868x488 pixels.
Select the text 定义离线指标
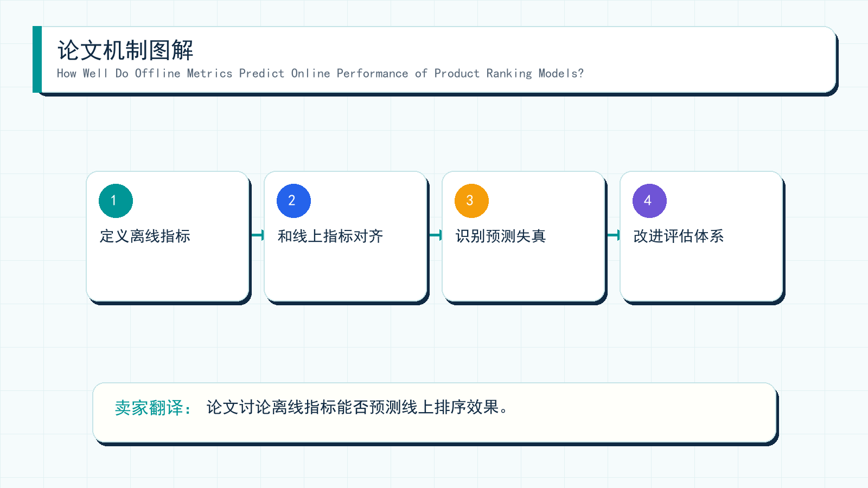(x=145, y=236)
